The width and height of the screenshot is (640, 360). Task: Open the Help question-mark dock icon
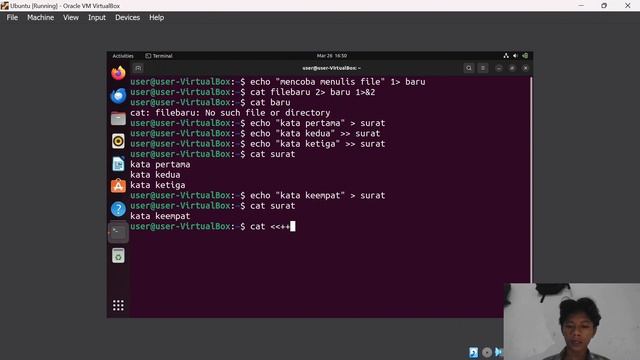pos(118,209)
